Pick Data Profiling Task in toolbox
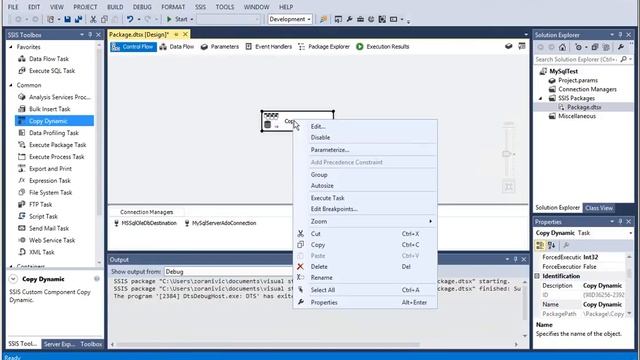This screenshot has width=640, height=360. 54,133
